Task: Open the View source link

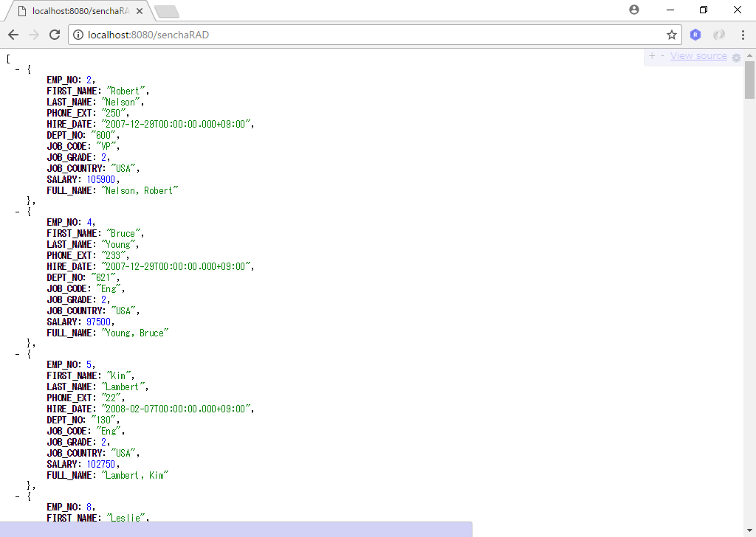Action: click(698, 56)
